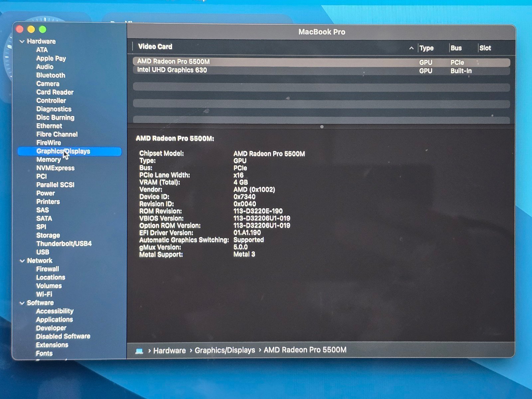Viewport: 532px width, 399px height.
Task: Click the EFI Driver Version value 01.A1.190
Action: [x=247, y=233]
